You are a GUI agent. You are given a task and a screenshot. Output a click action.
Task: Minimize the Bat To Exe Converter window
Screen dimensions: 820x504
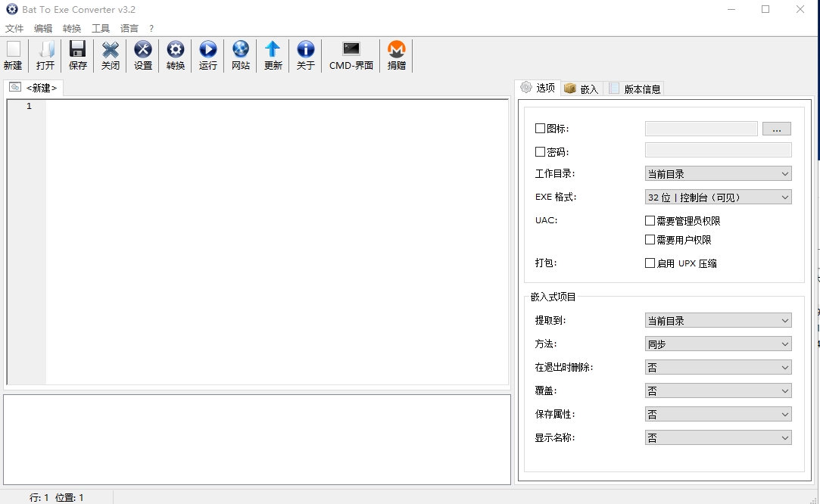point(731,9)
